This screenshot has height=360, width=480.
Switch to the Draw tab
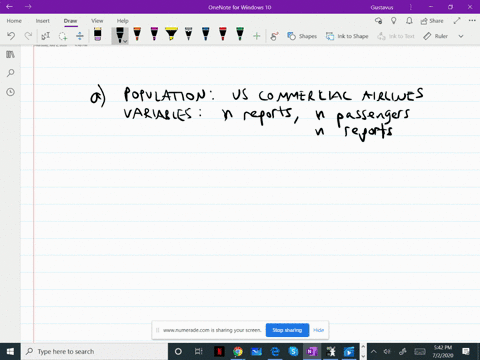pos(70,21)
